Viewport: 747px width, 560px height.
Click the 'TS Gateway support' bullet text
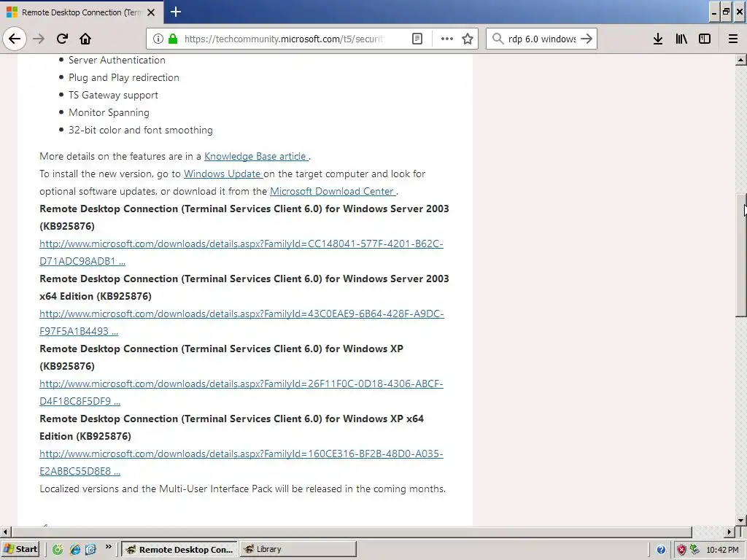[113, 95]
